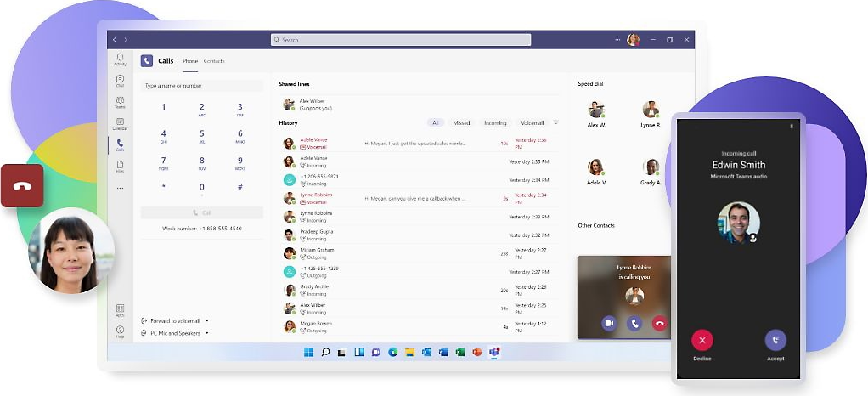Switch to the Phone tab
Screen dimensions: 868x396
coord(190,61)
